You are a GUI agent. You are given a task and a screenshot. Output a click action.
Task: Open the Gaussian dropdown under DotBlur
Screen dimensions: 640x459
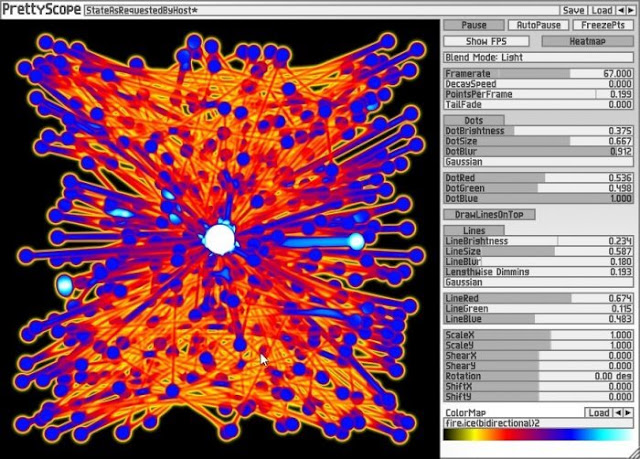[x=538, y=162]
